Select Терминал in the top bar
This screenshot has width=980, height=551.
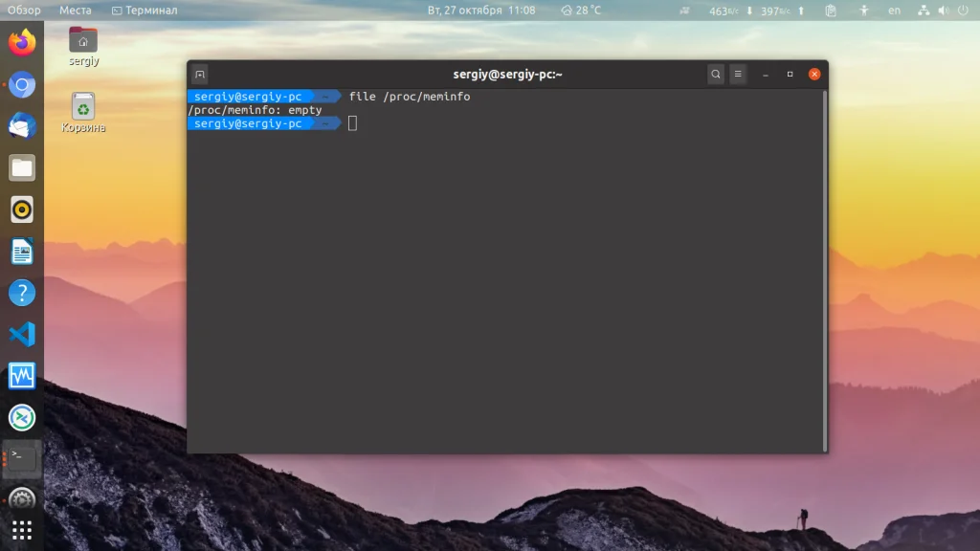(145, 11)
